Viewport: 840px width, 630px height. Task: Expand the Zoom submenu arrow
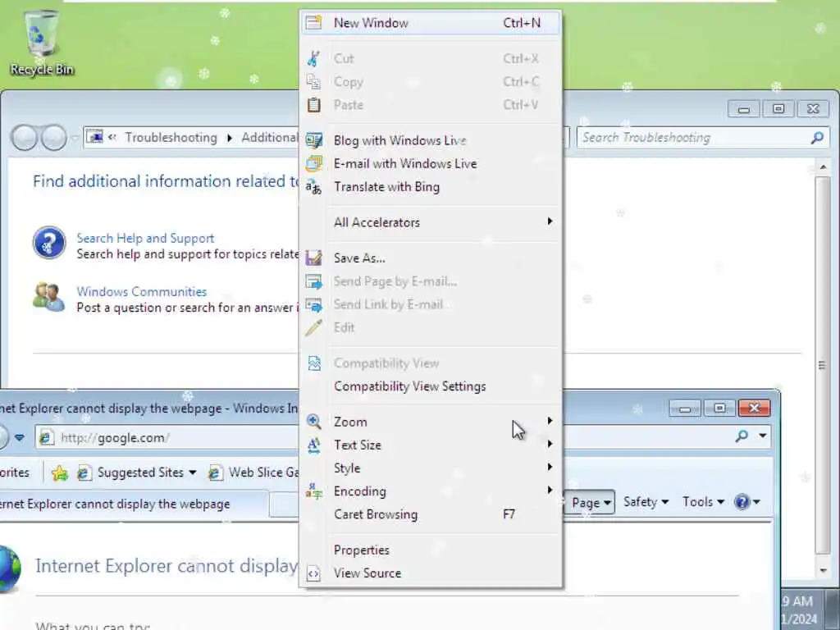tap(550, 421)
